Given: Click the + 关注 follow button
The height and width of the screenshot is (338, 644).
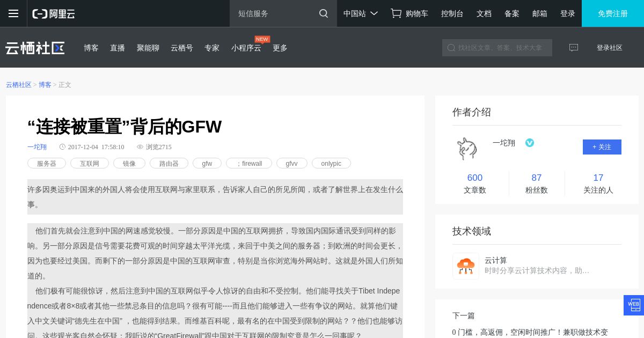Looking at the screenshot, I should pyautogui.click(x=602, y=147).
